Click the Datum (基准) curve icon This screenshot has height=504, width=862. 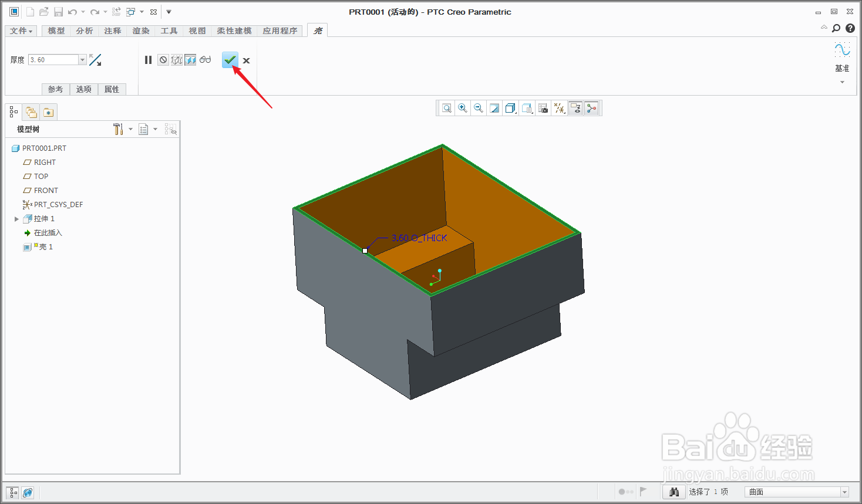point(842,50)
